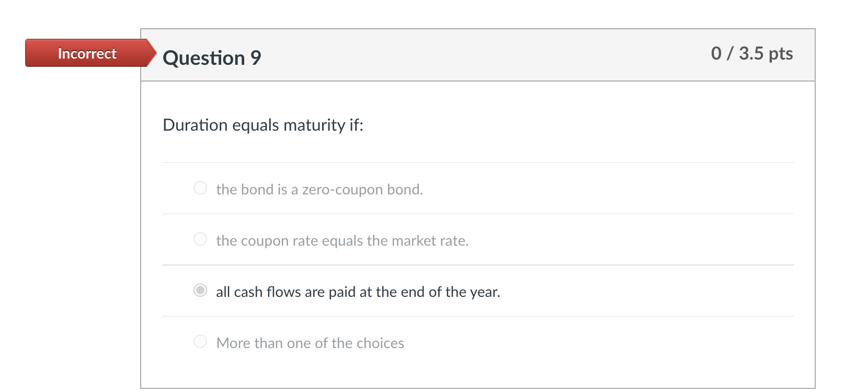The width and height of the screenshot is (868, 392).
Task: Select the zero-coupon bond radio button
Action: [200, 188]
